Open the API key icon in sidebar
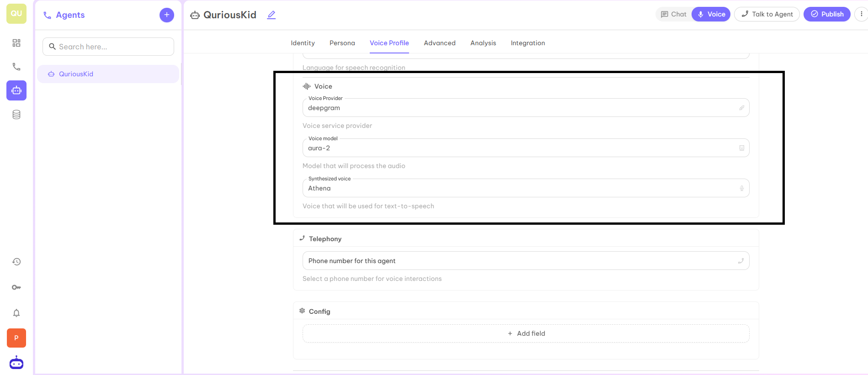The image size is (868, 375). (x=16, y=287)
